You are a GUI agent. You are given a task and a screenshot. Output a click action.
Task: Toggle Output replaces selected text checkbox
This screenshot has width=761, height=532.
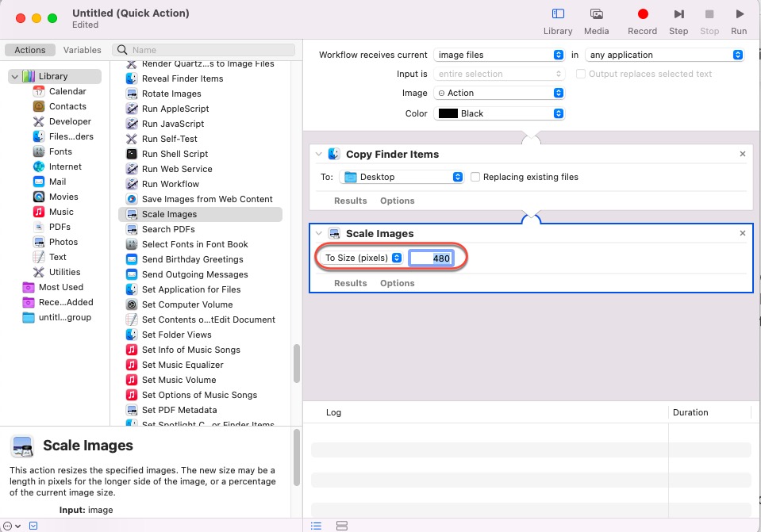[580, 73]
